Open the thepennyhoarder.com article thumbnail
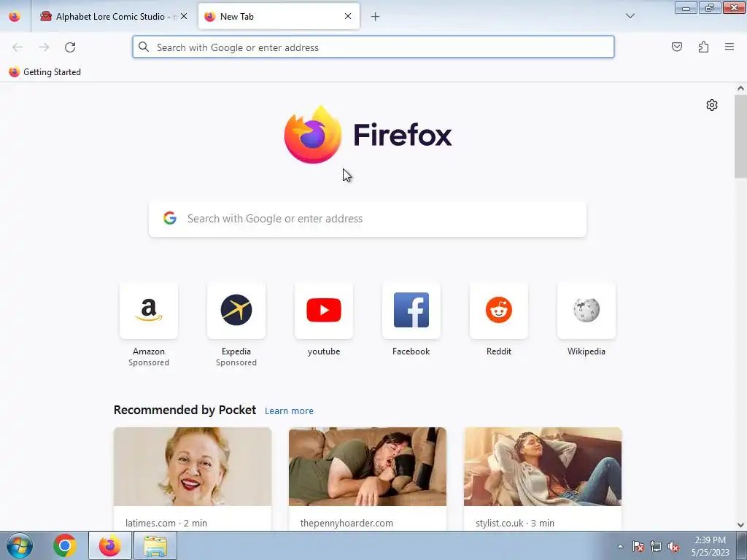747x560 pixels. point(368,467)
